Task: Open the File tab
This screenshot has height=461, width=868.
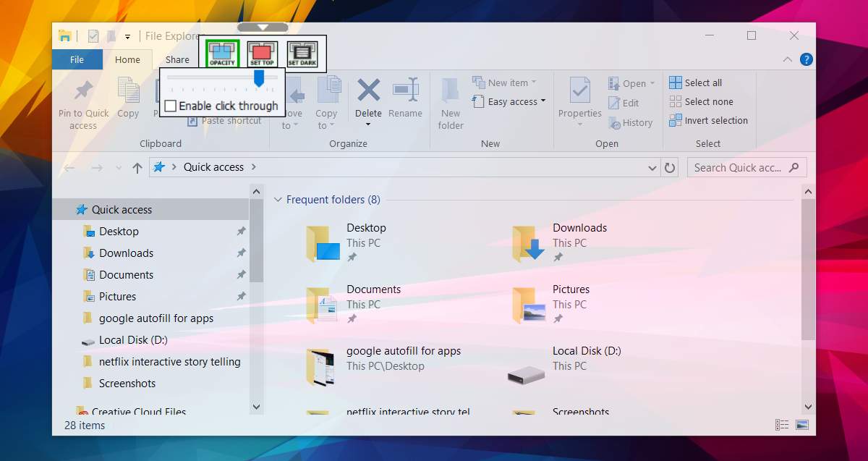Action: (77, 60)
